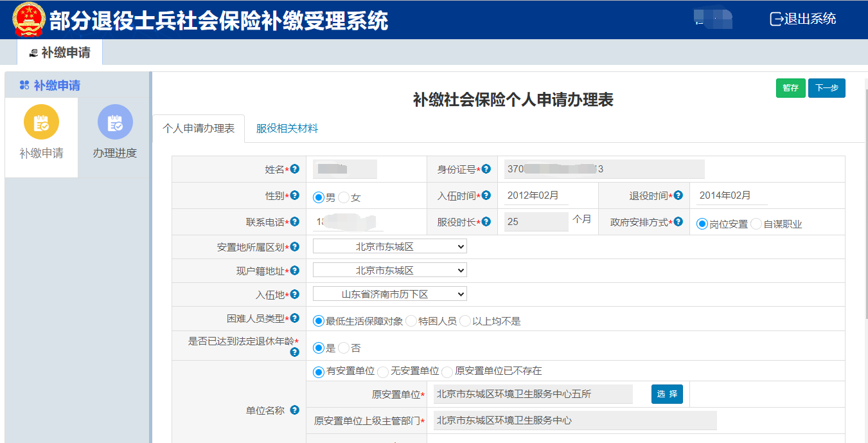Open 入伍地 dropdown showing 山东省济南市历下区
The width and height of the screenshot is (868, 443).
coord(390,294)
